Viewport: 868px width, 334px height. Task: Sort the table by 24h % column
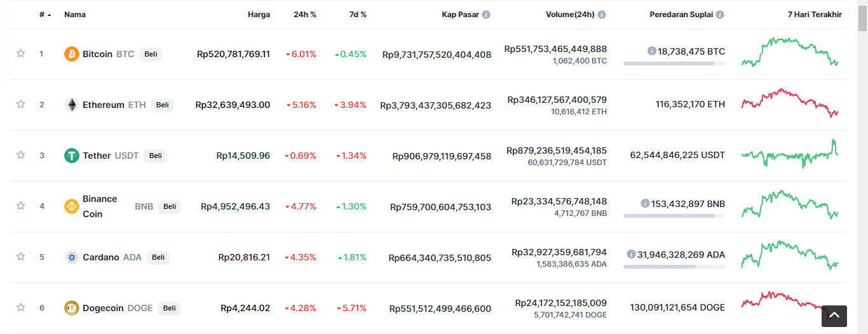[305, 15]
